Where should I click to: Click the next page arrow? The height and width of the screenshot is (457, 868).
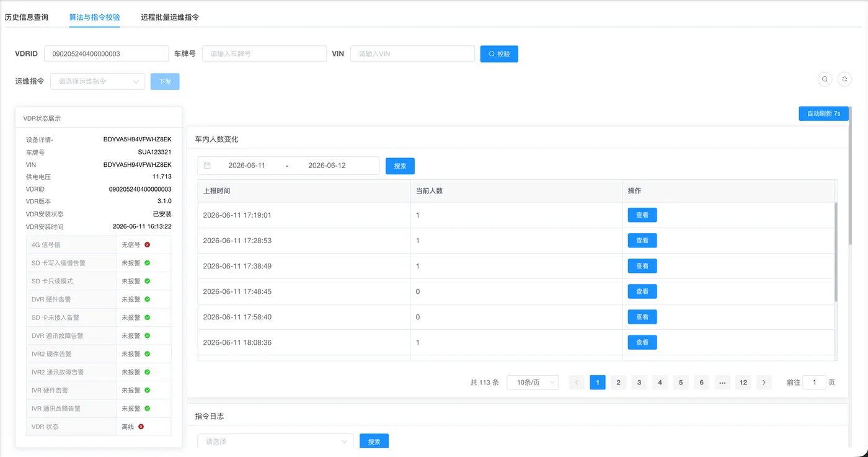tap(764, 383)
